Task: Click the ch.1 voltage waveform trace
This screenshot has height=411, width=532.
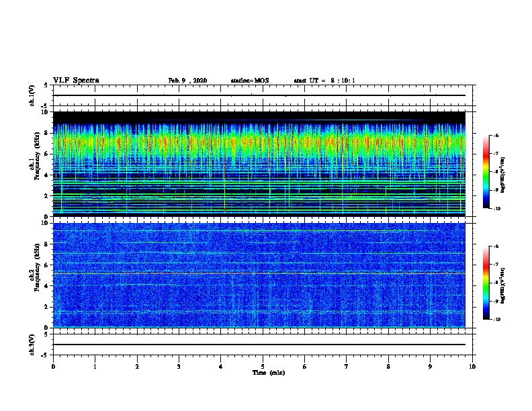Action: (259, 95)
